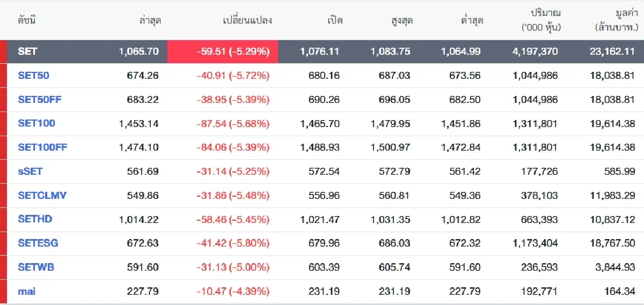
Task: Open the mai index link
Action: 27,291
